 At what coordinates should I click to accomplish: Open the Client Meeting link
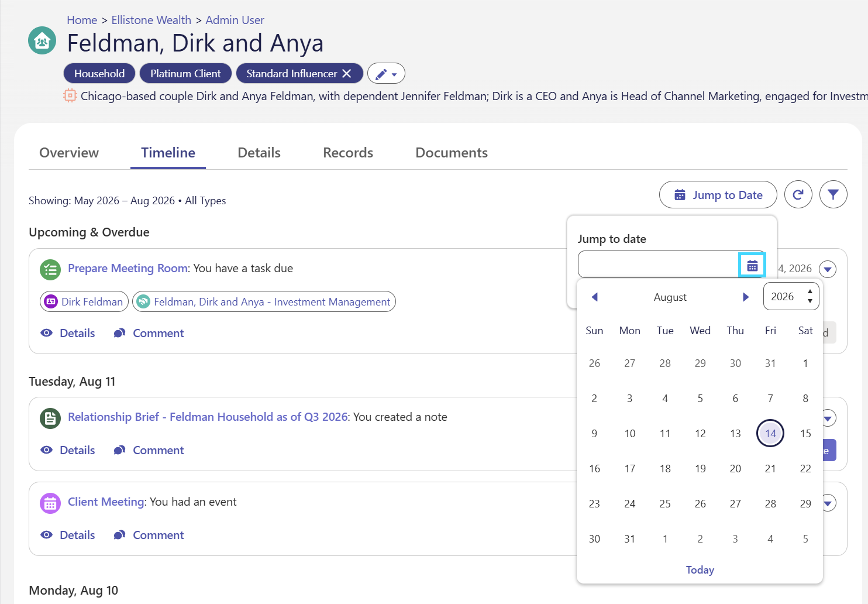[106, 502]
